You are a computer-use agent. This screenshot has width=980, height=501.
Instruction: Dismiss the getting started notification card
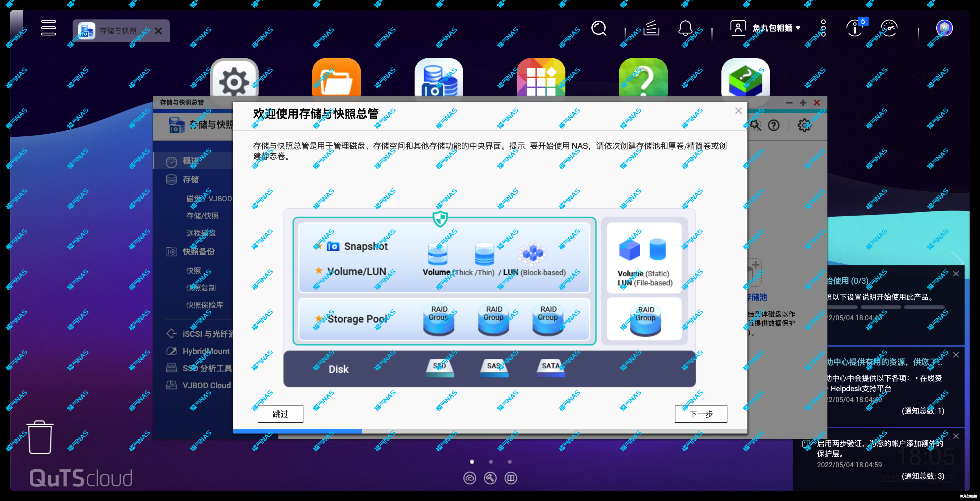coord(956,274)
